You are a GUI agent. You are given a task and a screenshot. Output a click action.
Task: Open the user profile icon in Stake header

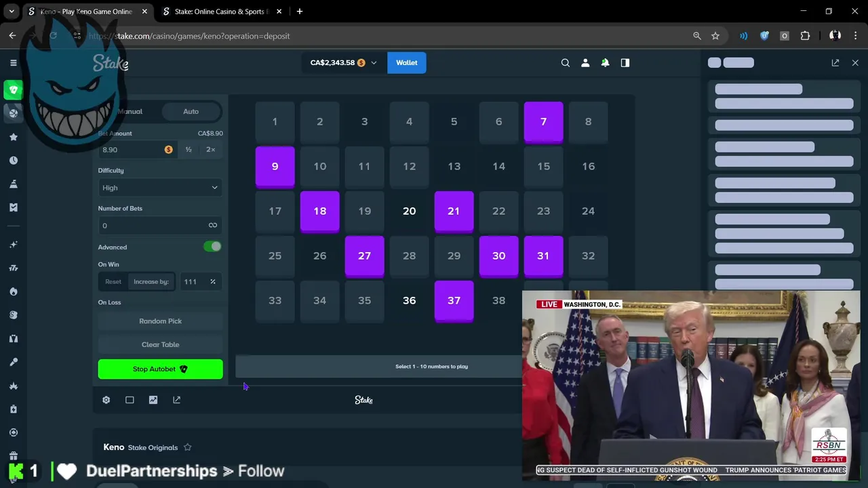pos(585,62)
